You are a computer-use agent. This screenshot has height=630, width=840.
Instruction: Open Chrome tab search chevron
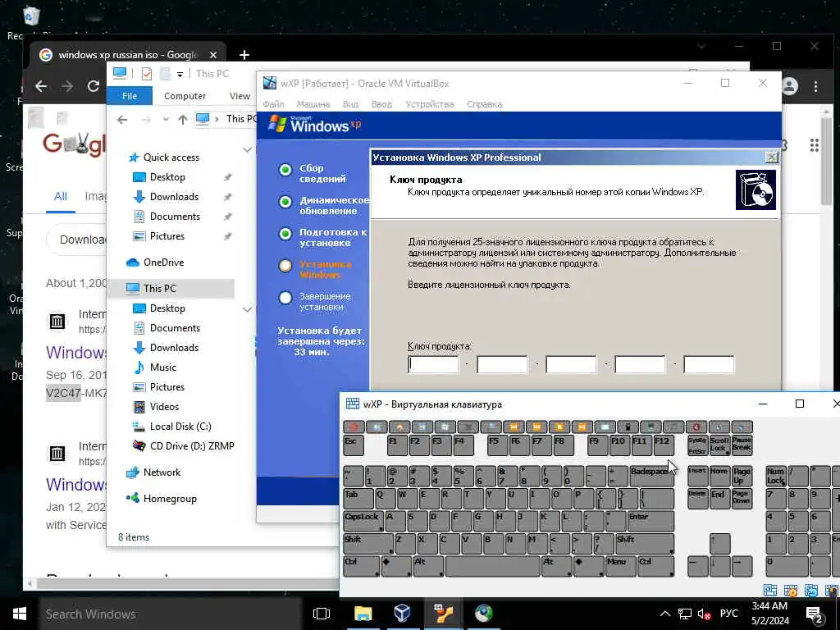[701, 47]
